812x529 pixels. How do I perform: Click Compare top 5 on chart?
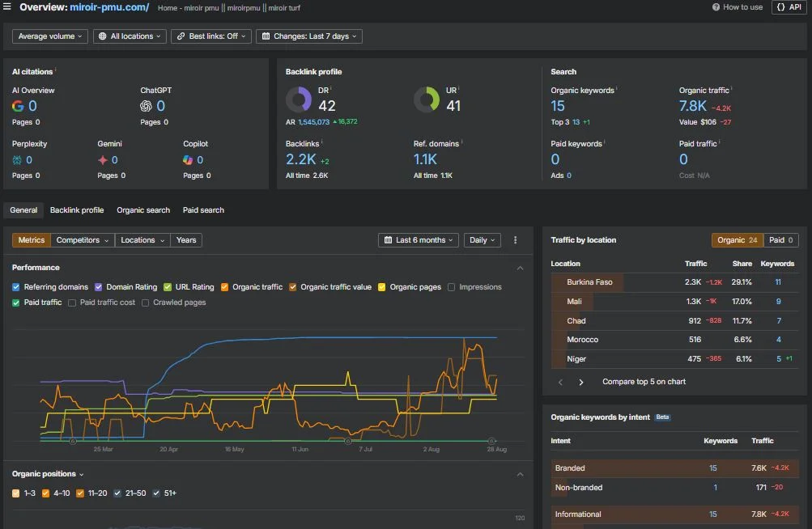(644, 381)
